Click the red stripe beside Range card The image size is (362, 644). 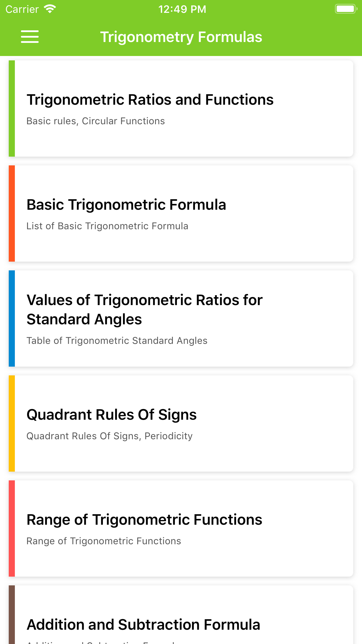pos(12,528)
